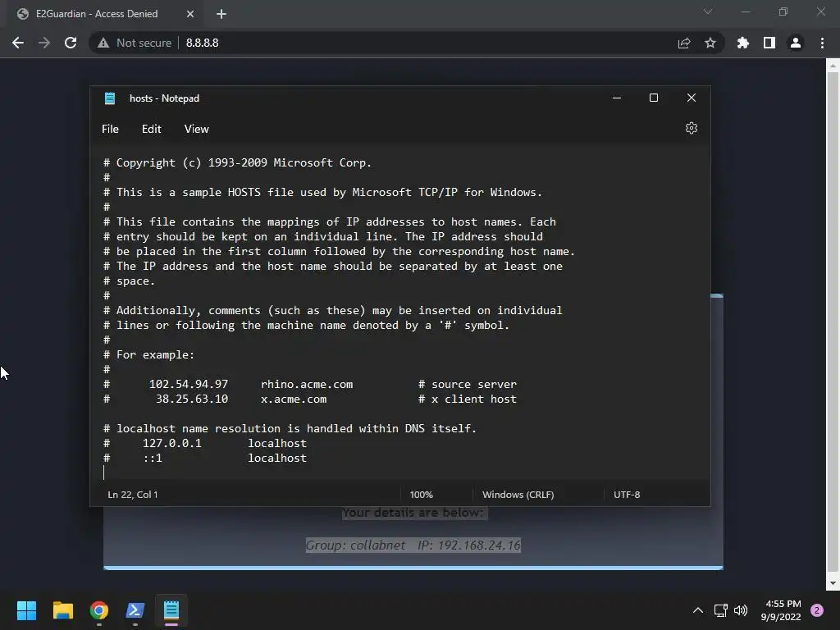Click browser page scrollbar down arrow

(x=833, y=583)
